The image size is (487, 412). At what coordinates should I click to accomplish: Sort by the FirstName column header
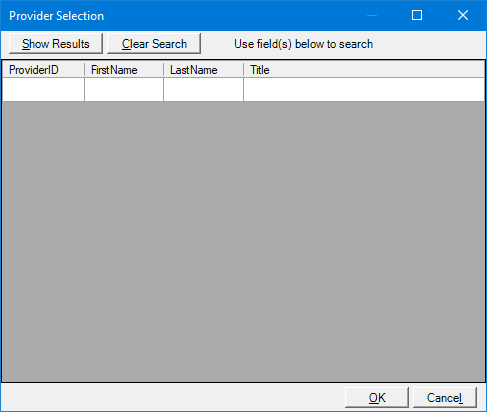pos(124,70)
